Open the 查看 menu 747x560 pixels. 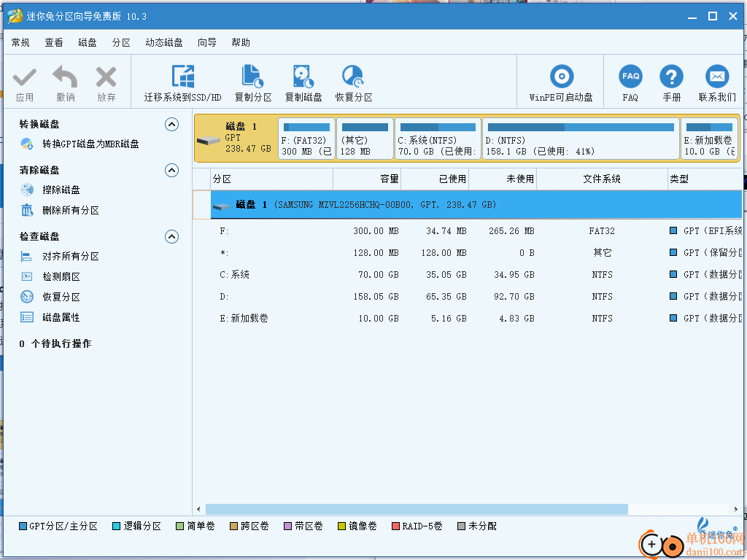pos(54,42)
